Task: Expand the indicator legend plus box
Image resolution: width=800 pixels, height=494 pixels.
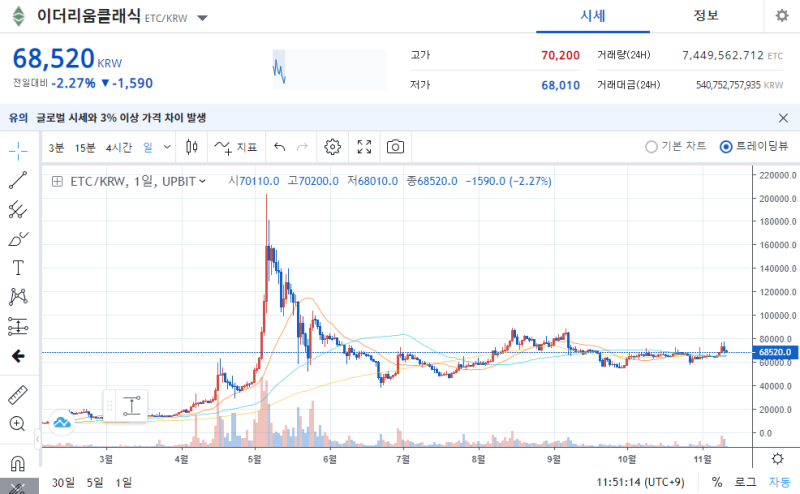Action: click(x=57, y=182)
